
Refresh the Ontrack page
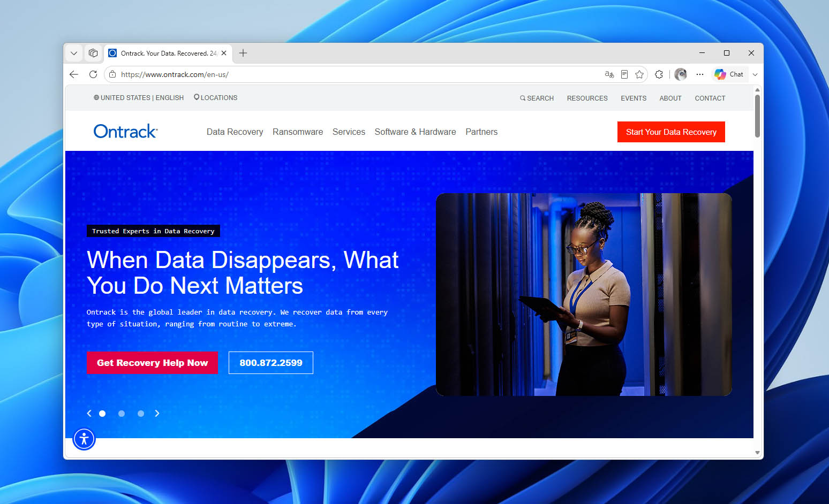(x=93, y=74)
